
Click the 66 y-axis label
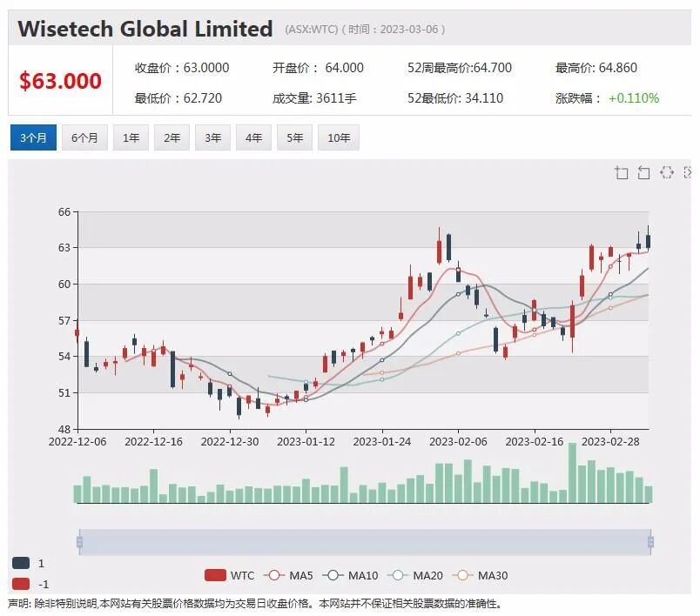pyautogui.click(x=64, y=212)
